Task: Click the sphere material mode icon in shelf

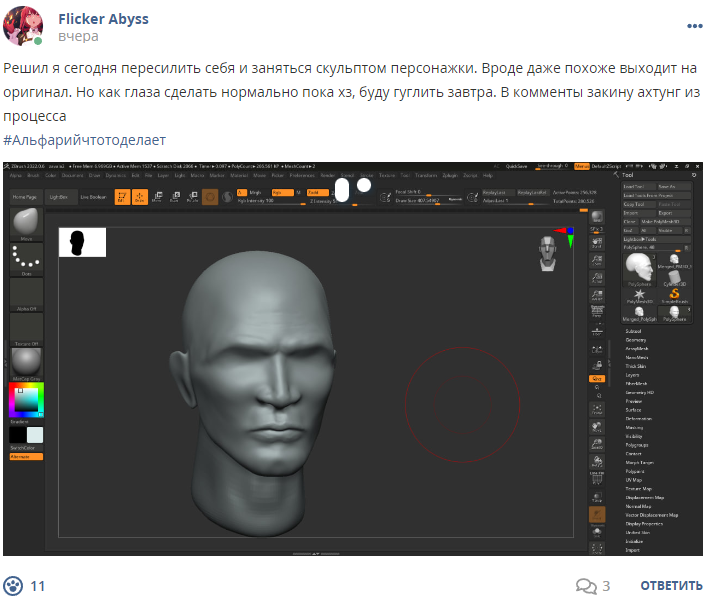Action: tap(228, 197)
